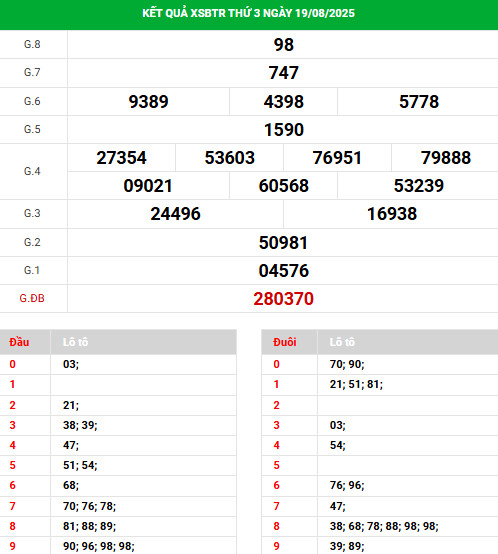Click the G.1 result 04576

click(x=284, y=271)
